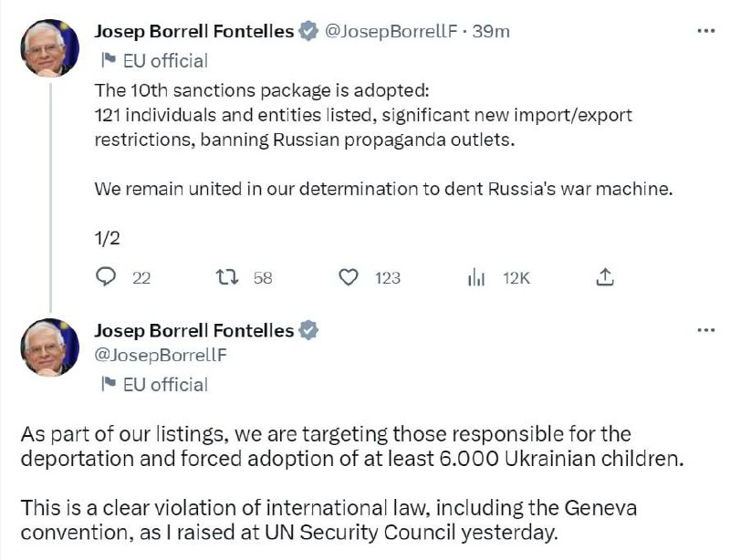
Task: Click the 39m timestamp link
Action: tap(492, 32)
